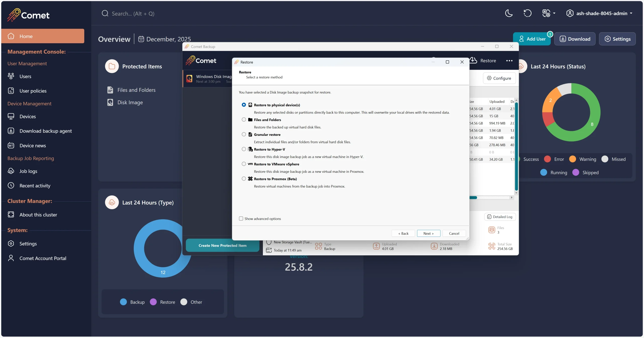Viewport: 644px width, 338px height.
Task: Open Devices in the sidebar
Action: tap(28, 116)
